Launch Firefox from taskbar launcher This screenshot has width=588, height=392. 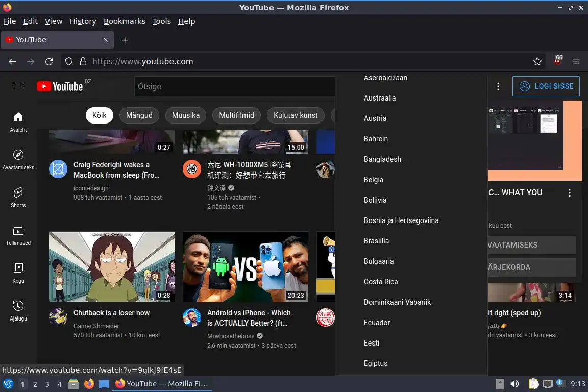point(89,384)
